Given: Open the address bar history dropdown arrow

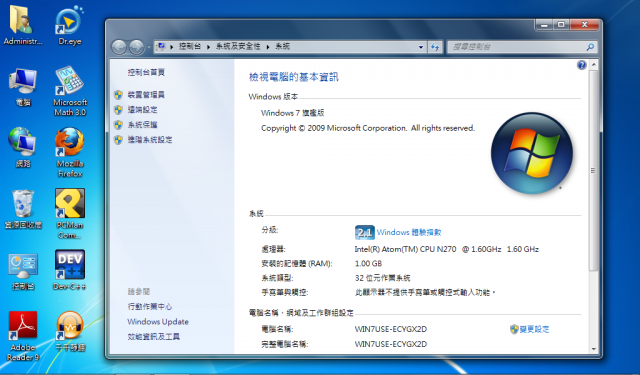Looking at the screenshot, I should point(421,47).
